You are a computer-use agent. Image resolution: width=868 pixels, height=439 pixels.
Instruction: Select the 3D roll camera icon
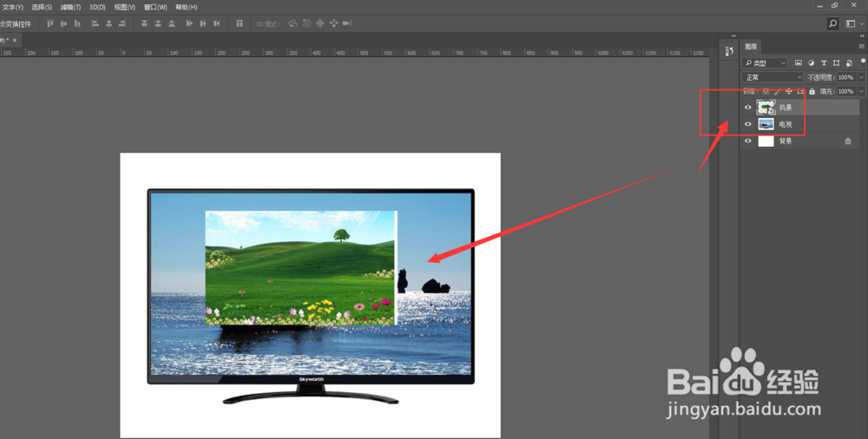pos(306,23)
